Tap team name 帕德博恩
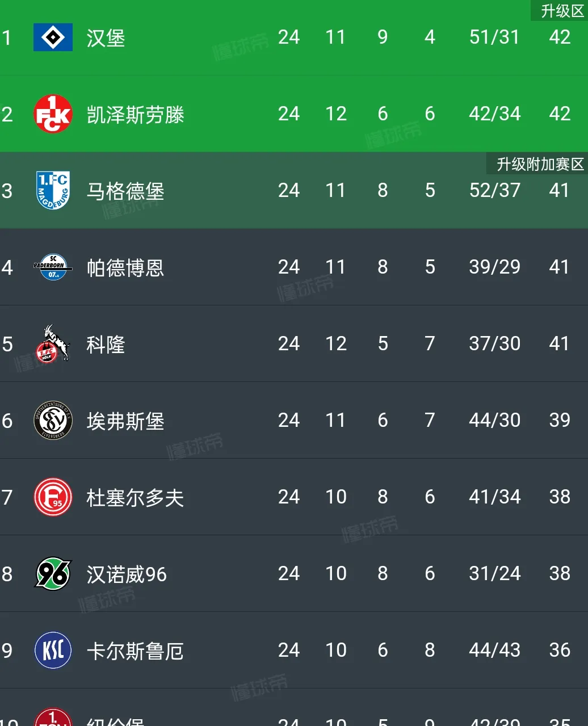 point(125,268)
